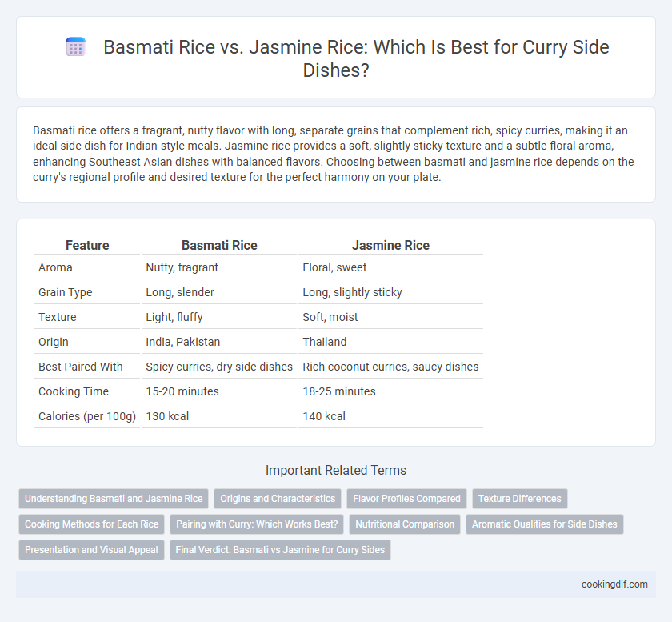Select the '140 kcal' cell
The image size is (672, 622).
coord(390,416)
